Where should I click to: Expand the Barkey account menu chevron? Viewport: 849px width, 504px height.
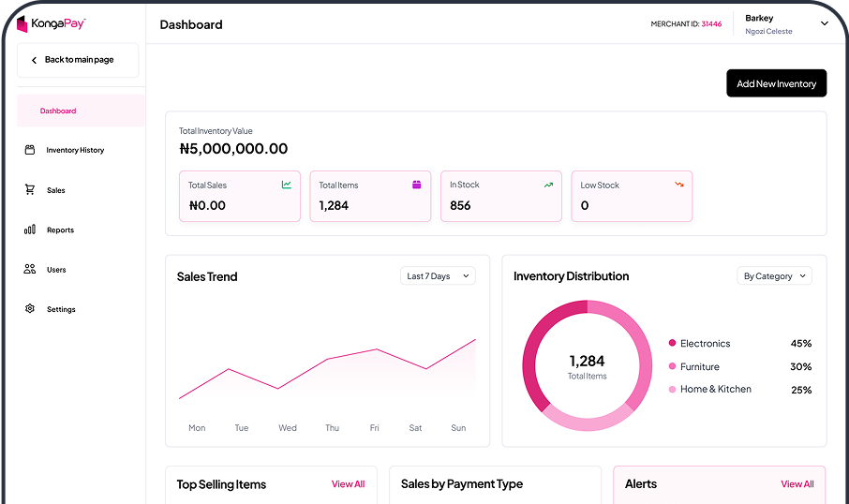click(x=825, y=24)
